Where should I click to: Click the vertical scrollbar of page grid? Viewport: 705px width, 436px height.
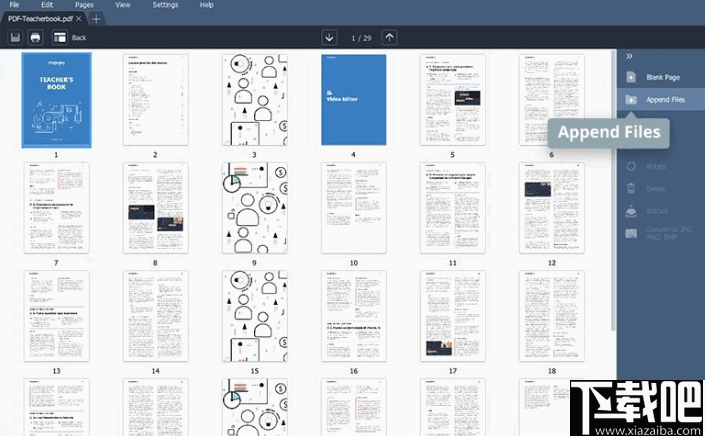coord(613,191)
